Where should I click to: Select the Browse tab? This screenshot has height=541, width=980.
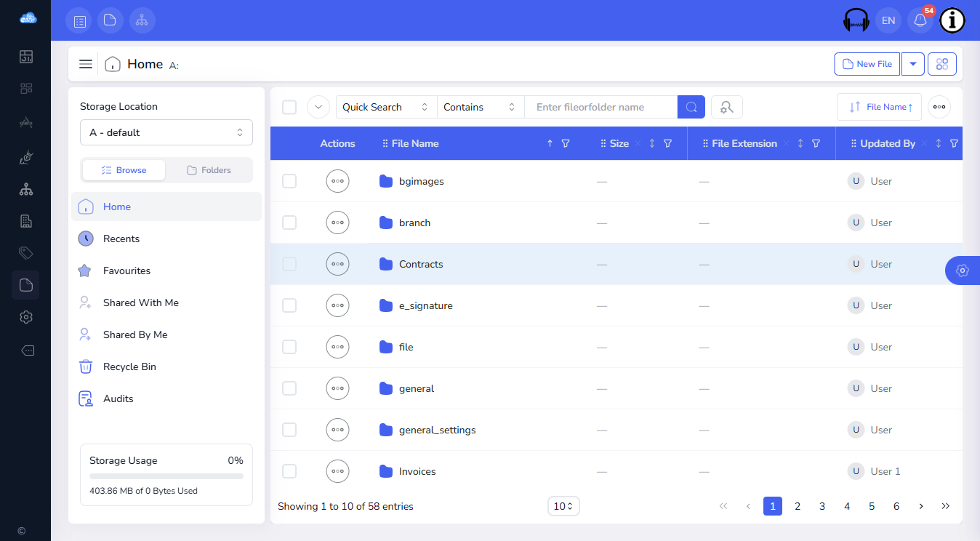(x=124, y=170)
